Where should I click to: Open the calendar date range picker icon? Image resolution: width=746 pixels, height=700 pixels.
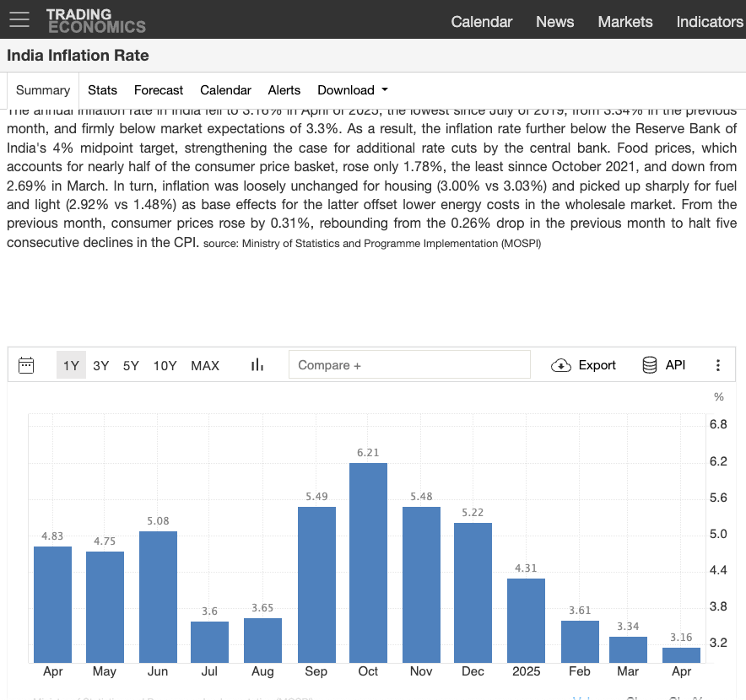[26, 365]
